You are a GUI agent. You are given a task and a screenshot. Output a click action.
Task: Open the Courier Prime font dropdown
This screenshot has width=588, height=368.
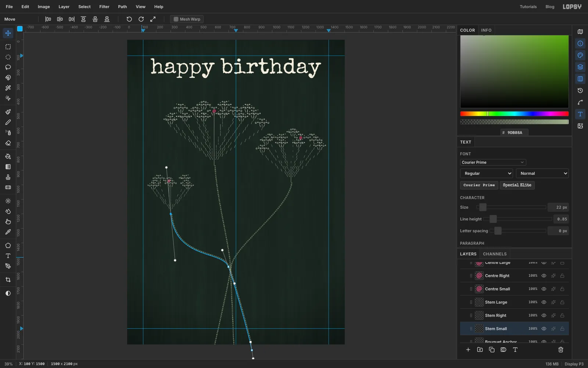(x=493, y=162)
